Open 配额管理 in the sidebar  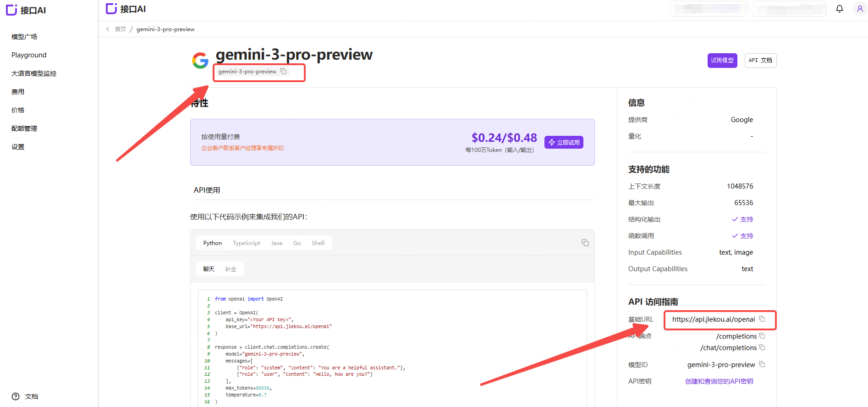click(24, 128)
